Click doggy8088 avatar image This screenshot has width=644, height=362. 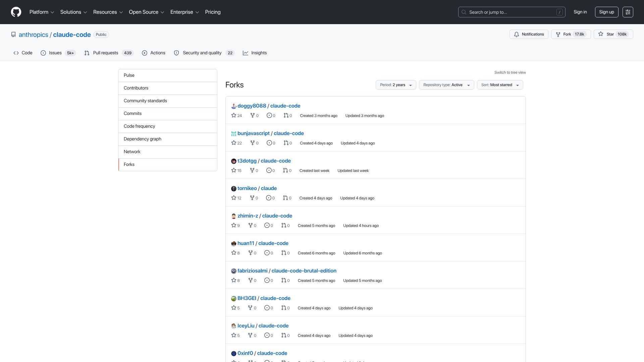(x=234, y=106)
